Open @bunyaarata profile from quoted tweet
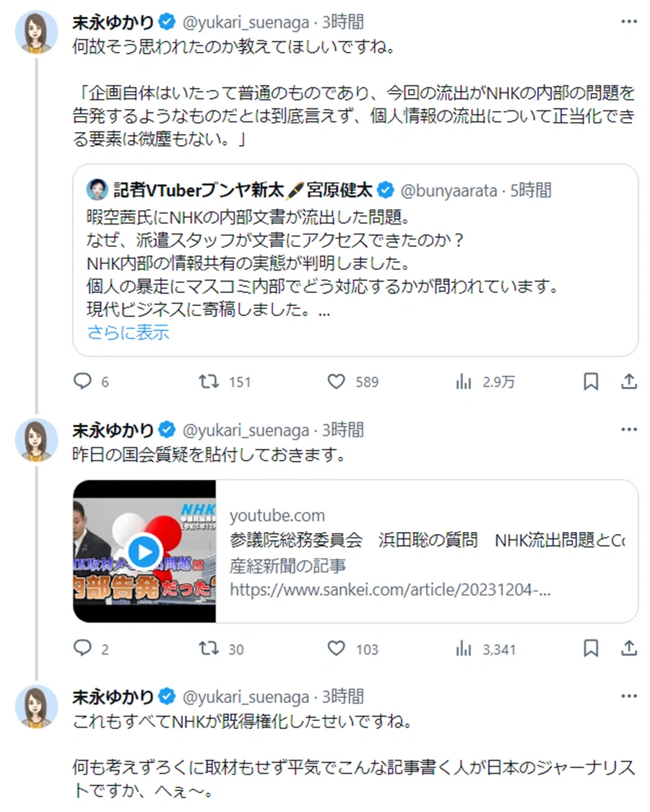This screenshot has width=650, height=812. (449, 191)
